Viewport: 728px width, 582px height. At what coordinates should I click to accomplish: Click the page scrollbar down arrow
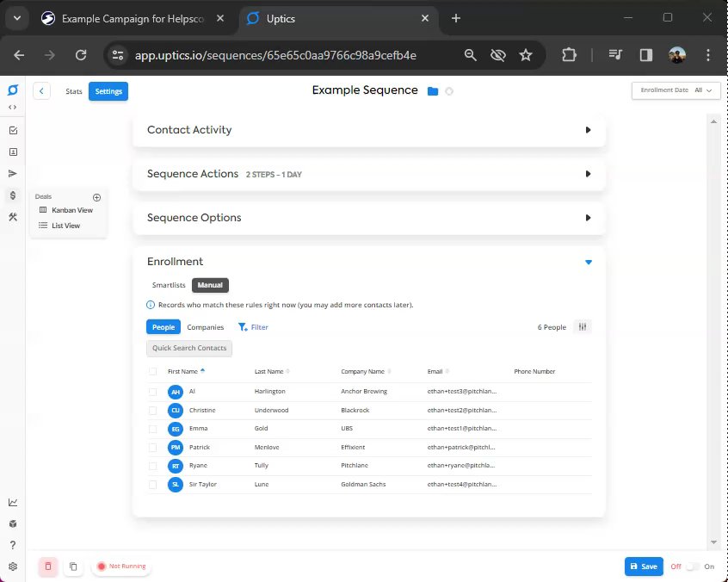(713, 542)
